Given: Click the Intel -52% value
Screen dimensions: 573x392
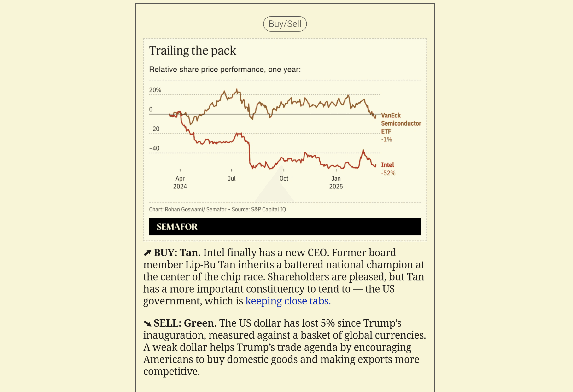Looking at the screenshot, I should click(388, 173).
